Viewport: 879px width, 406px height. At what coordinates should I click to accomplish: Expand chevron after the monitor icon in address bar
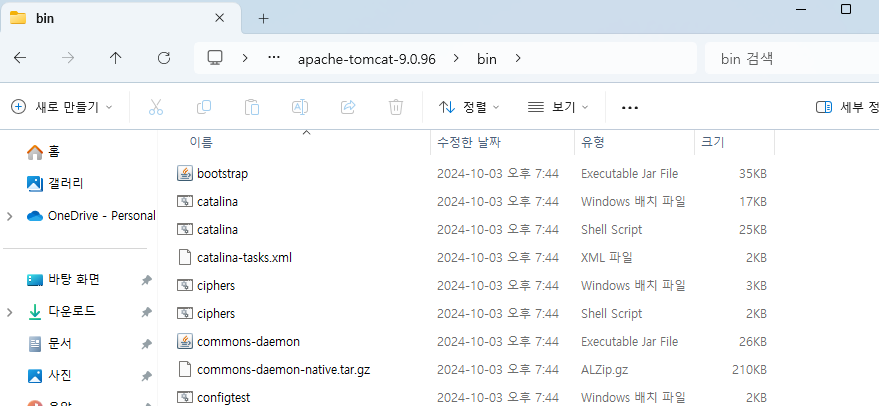245,58
